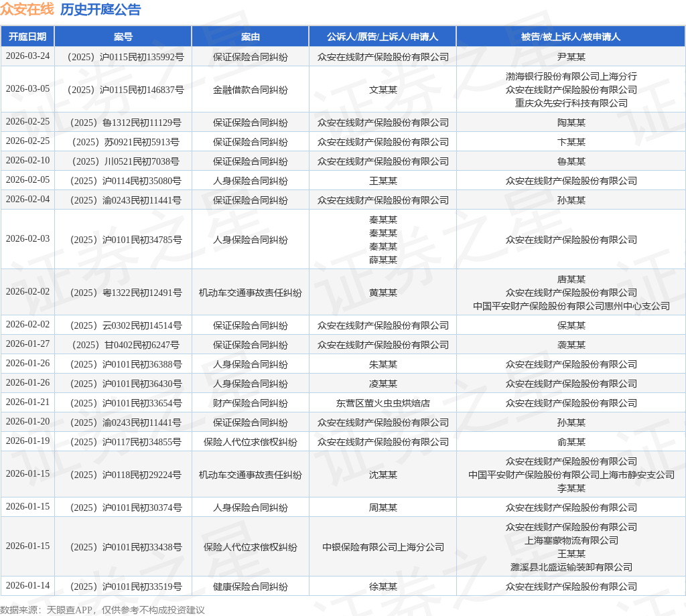Select the 被告/被上诉人/被申请人 column header
The image size is (686, 616).
point(571,37)
